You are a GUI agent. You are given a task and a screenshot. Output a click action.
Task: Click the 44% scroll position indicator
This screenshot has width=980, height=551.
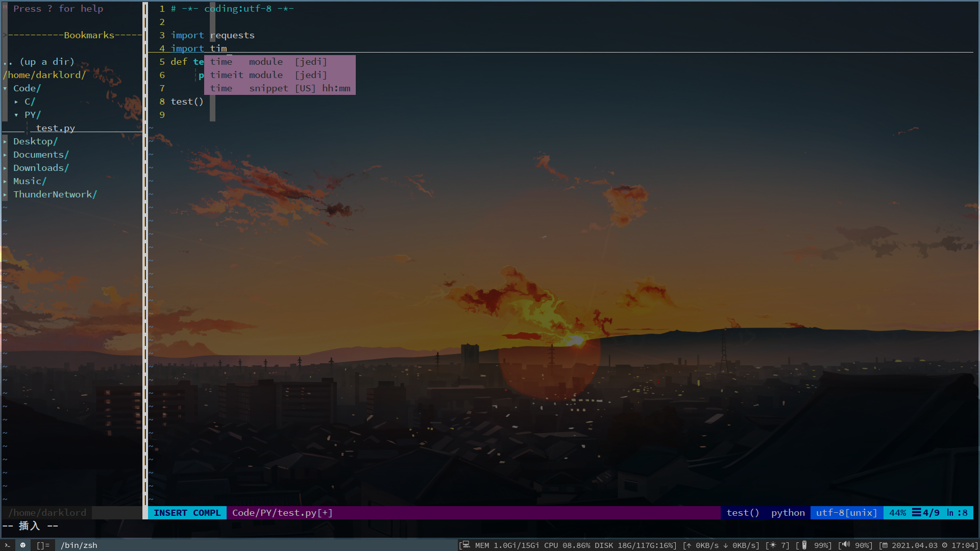(x=898, y=513)
